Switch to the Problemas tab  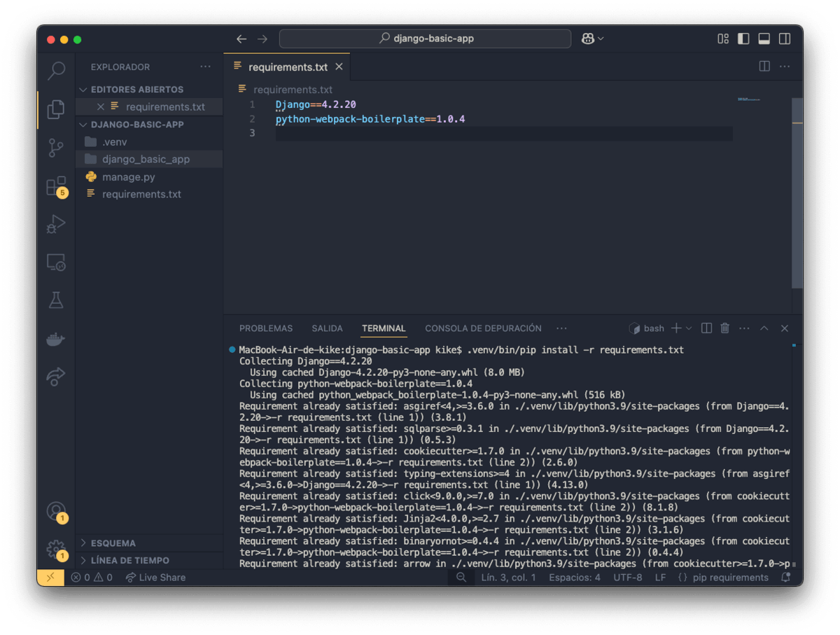pyautogui.click(x=266, y=328)
